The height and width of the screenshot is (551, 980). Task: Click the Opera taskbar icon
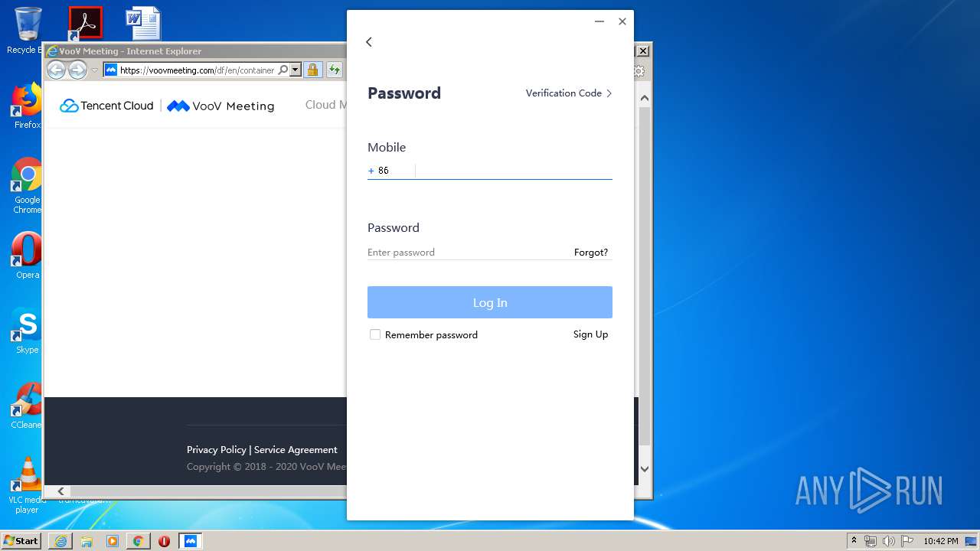click(x=164, y=541)
